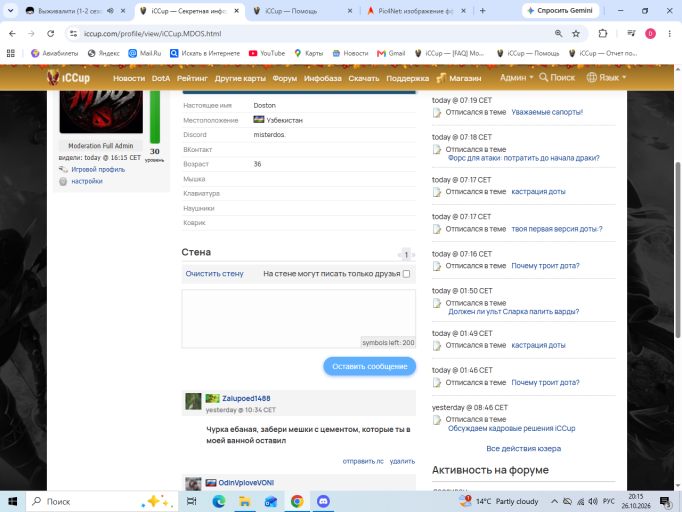This screenshot has height=512, width=682.
Task: Open the tab search chevron in Chrome
Action: coord(10,10)
